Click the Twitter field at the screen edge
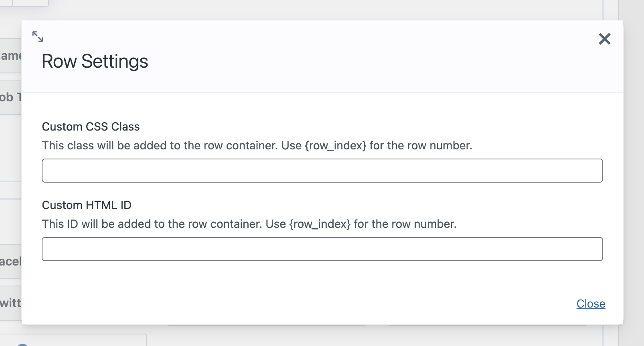Screen dimensions: 644x346 pos(11,303)
